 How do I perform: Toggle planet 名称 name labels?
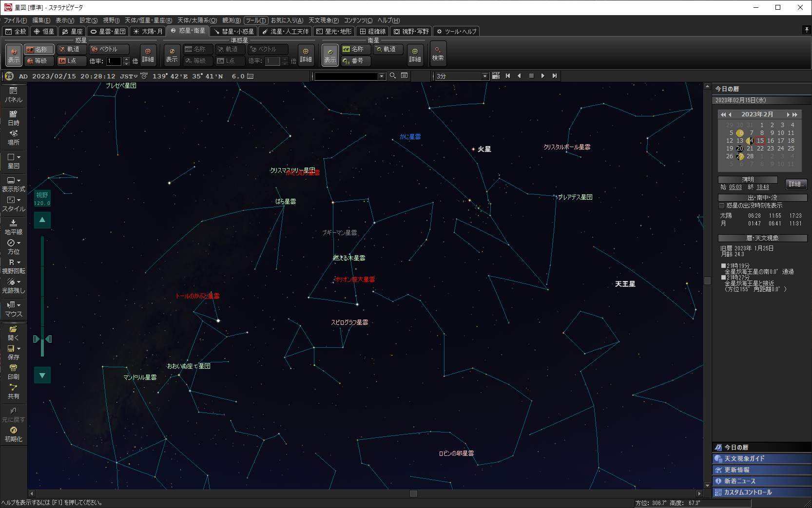(39, 49)
